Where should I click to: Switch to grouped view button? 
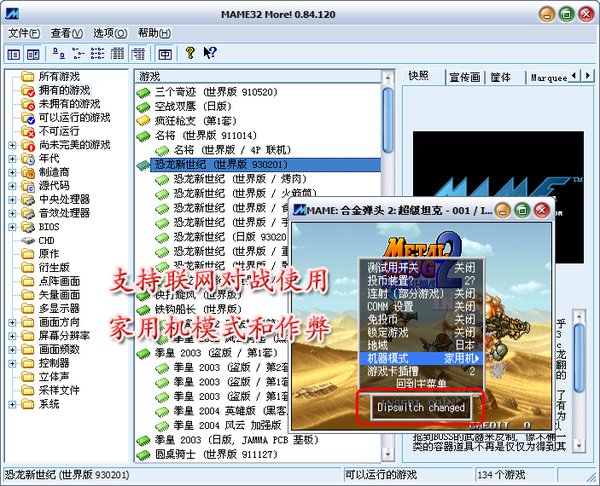point(137,54)
